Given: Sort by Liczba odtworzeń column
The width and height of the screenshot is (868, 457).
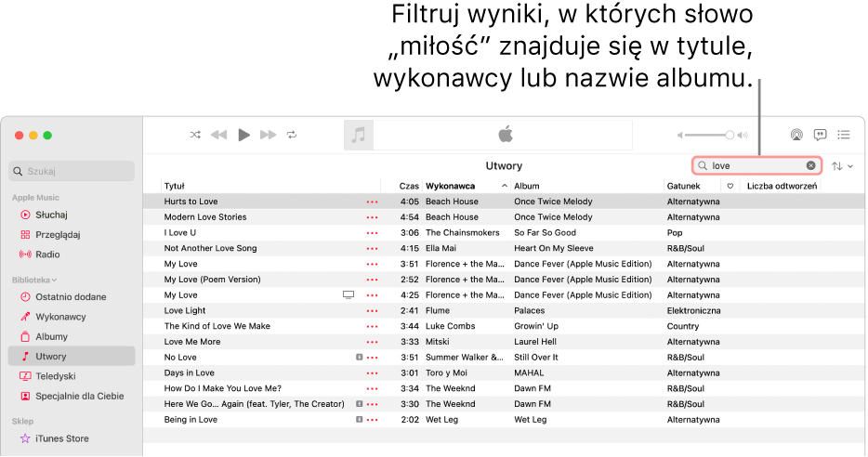Looking at the screenshot, I should [782, 186].
